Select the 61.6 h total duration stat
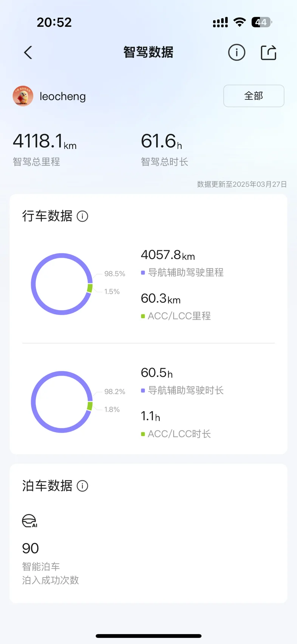297x644 pixels. click(x=161, y=141)
